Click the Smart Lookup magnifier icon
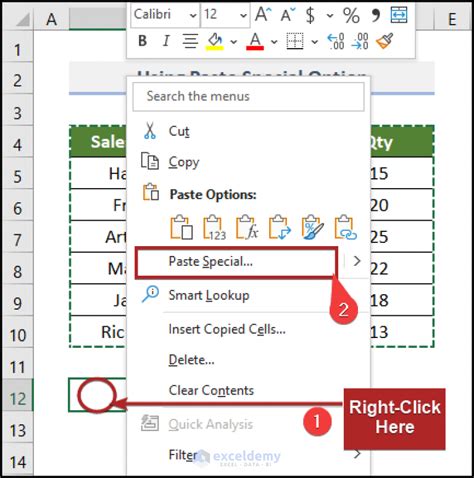This screenshot has width=474, height=478. pos(150,294)
